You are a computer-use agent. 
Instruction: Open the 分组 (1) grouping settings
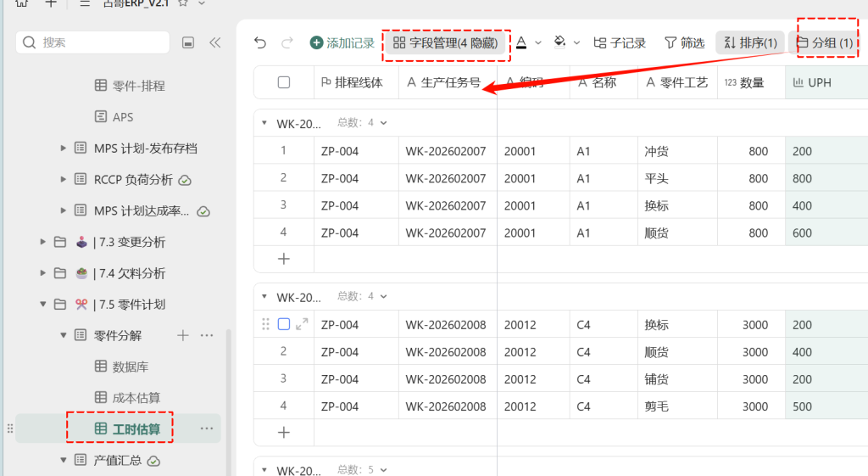(824, 42)
